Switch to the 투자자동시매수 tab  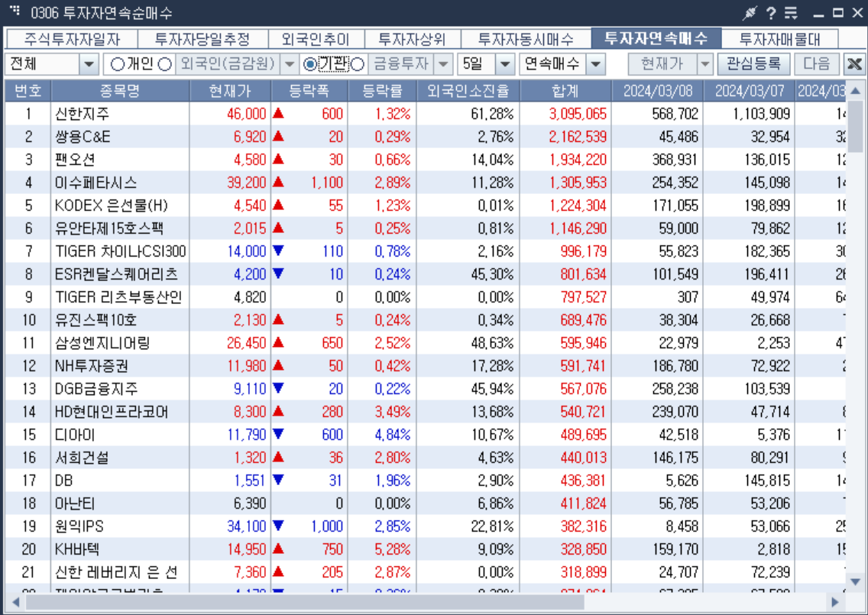coord(526,39)
